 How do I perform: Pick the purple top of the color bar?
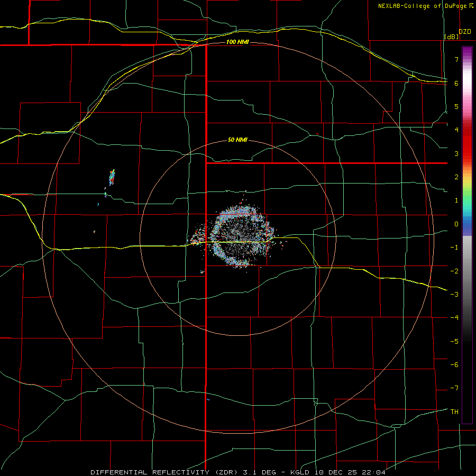click(467, 52)
